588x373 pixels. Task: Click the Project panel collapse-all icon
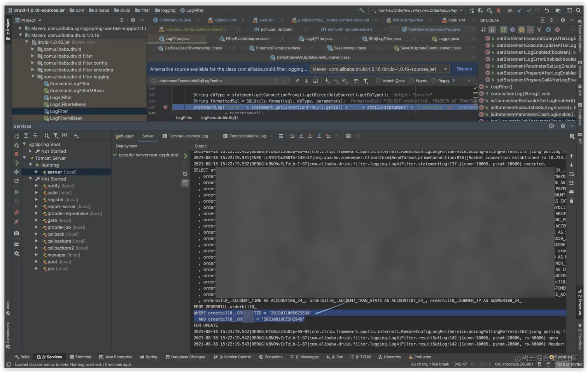122,20
